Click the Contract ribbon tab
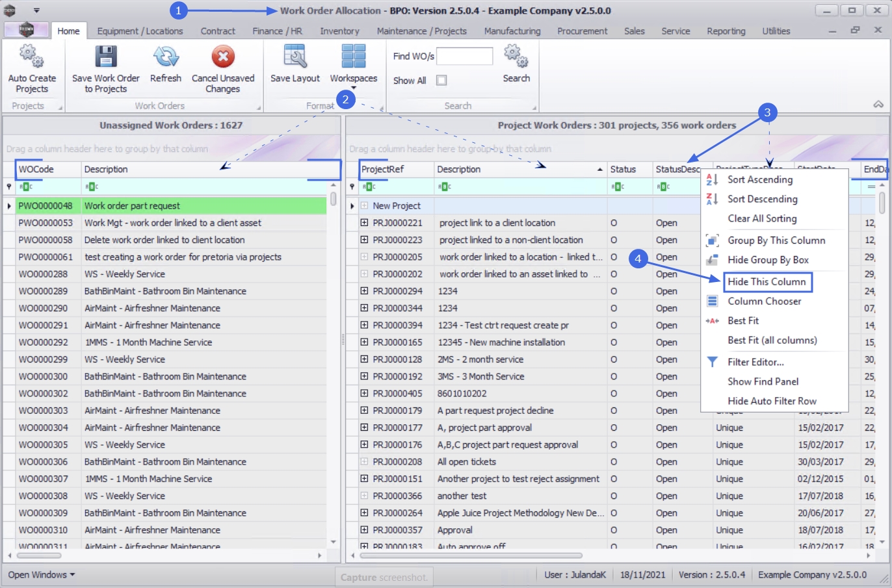The height and width of the screenshot is (588, 892). click(218, 31)
